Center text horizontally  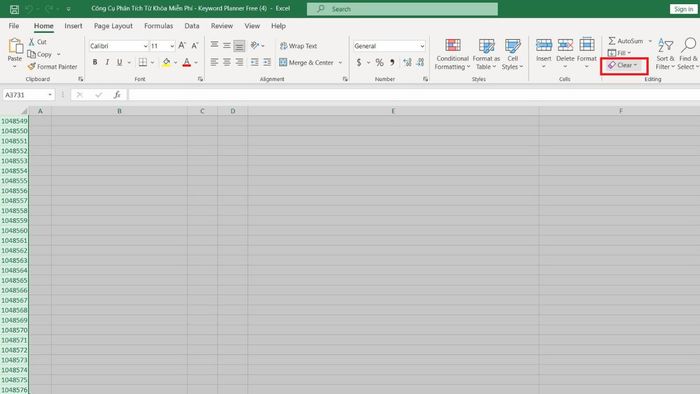pyautogui.click(x=227, y=62)
